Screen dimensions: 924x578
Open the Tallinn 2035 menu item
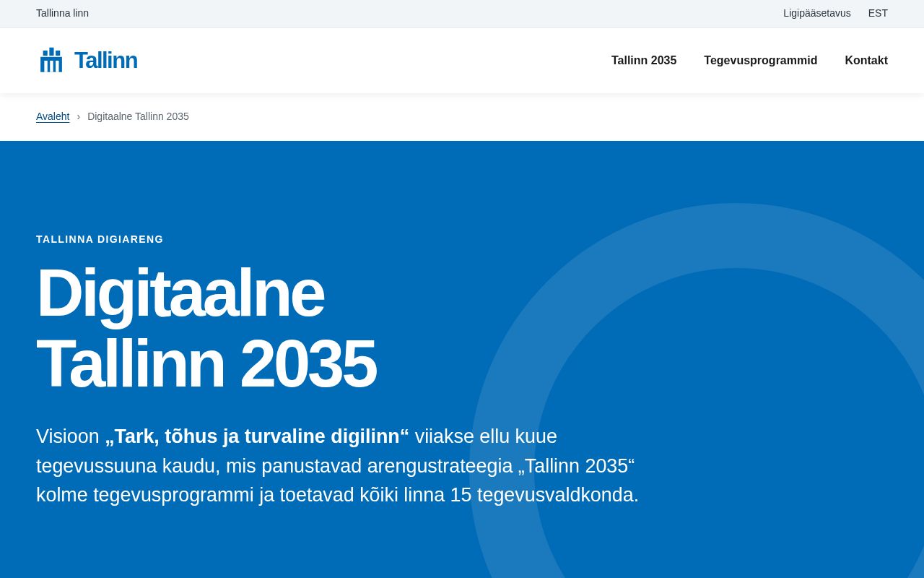(x=644, y=61)
